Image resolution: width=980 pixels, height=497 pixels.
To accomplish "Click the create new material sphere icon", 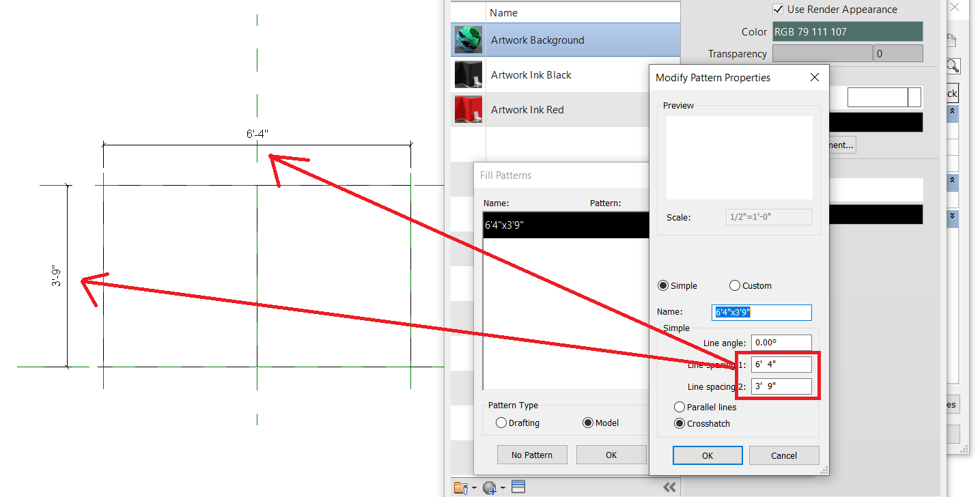I will 489,487.
